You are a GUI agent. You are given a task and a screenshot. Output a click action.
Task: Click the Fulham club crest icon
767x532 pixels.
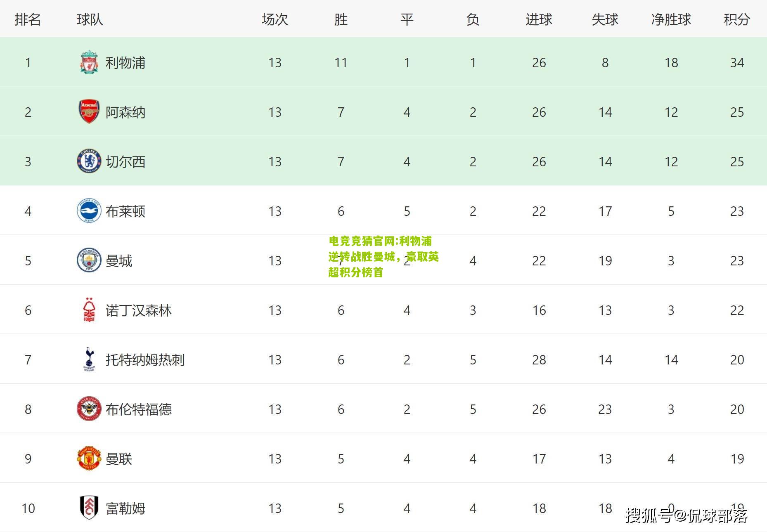(x=89, y=508)
